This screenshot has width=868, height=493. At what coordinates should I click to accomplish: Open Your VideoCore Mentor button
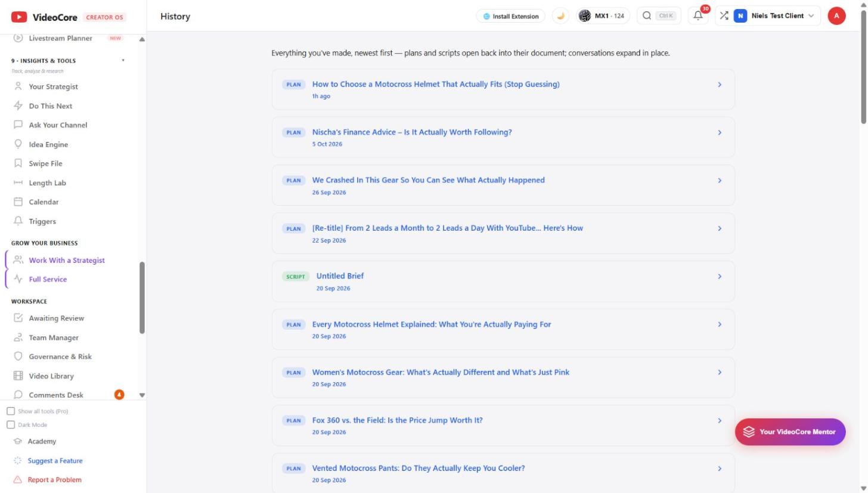pos(790,432)
